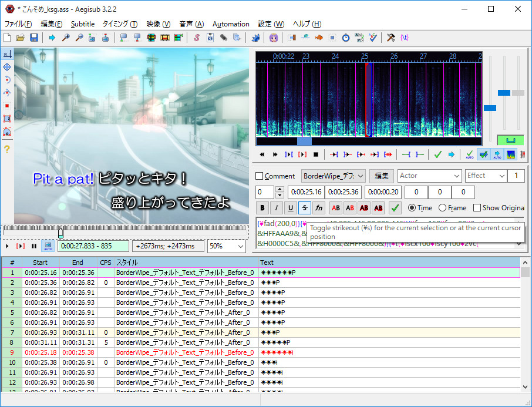532x407 pixels.
Task: Decrement the layer number spinner
Action: click(280, 195)
